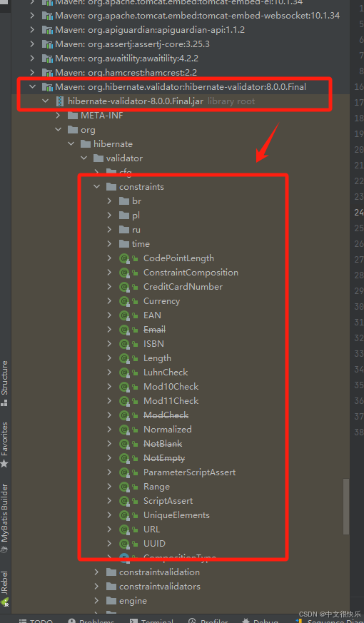
Task: Expand the pl package
Action: [x=109, y=216]
